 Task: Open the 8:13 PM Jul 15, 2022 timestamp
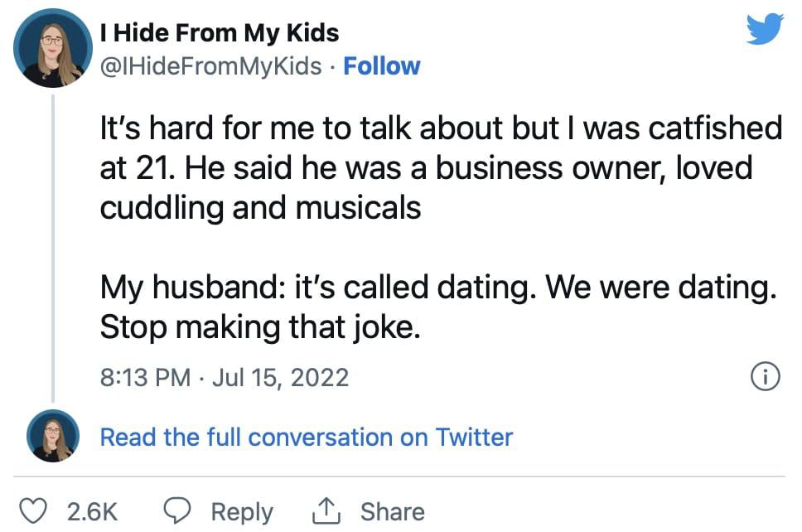click(x=224, y=378)
